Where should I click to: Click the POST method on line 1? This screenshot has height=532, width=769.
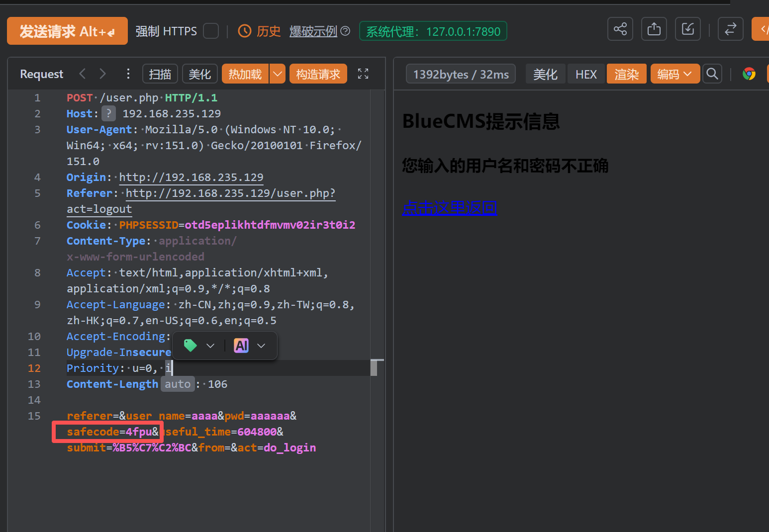click(80, 97)
